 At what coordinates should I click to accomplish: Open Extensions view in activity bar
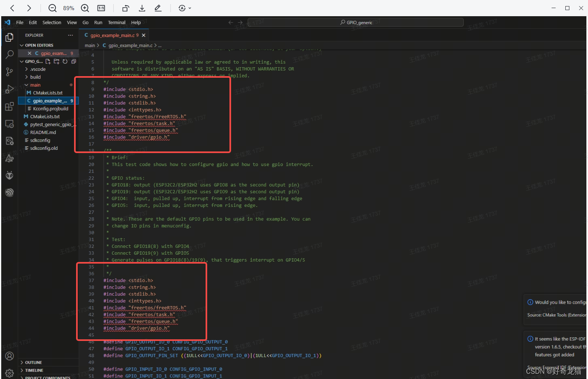pos(9,106)
